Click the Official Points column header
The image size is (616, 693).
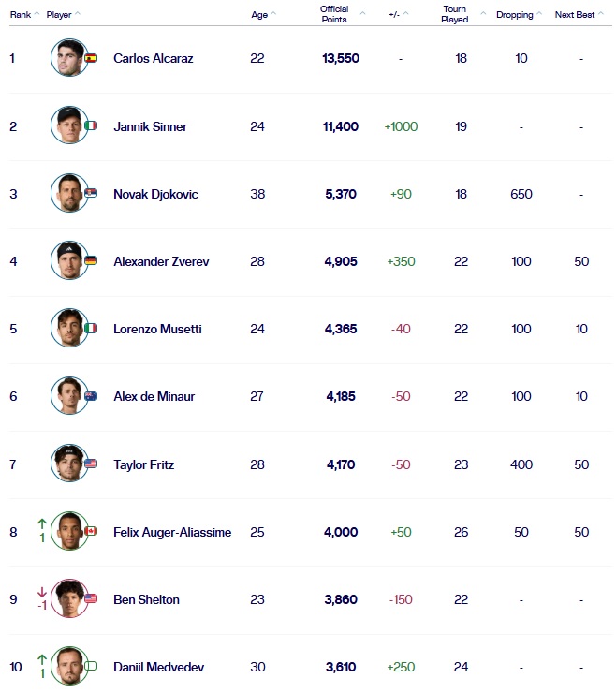(334, 14)
